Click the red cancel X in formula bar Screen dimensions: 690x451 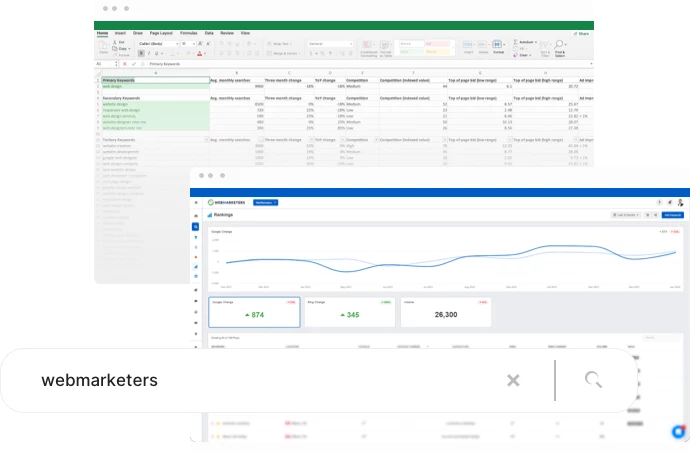(x=125, y=64)
